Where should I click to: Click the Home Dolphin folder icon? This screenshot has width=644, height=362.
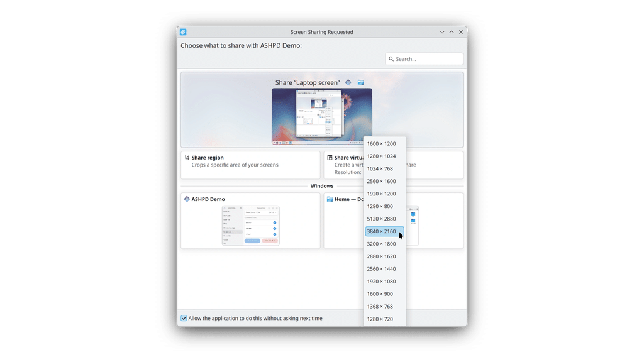[330, 199]
